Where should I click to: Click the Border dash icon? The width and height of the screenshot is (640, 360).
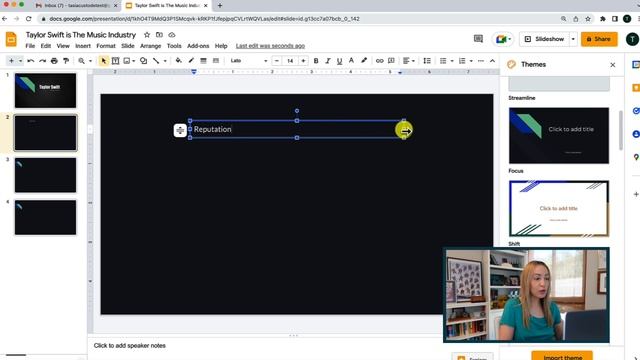(216, 61)
